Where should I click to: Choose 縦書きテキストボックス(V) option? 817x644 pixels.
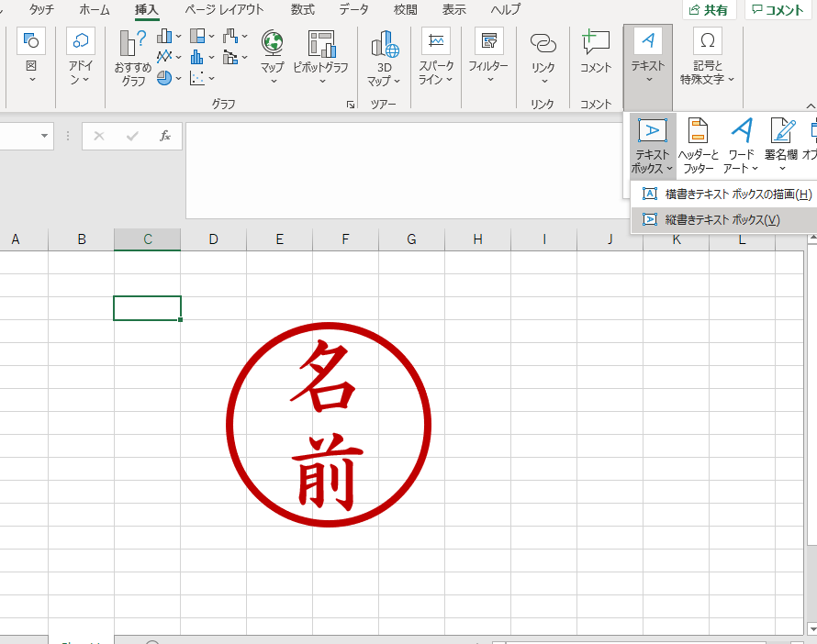coord(724,219)
